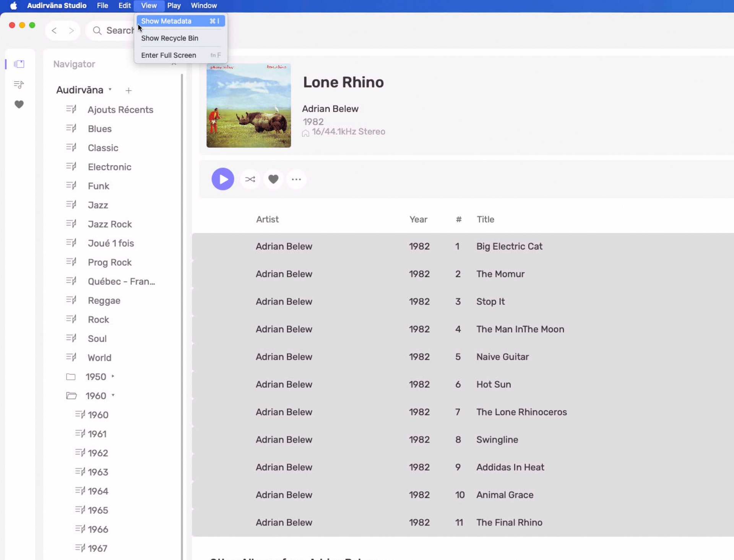Sort tracks by Year column header
Image resolution: width=734 pixels, height=560 pixels.
point(418,219)
